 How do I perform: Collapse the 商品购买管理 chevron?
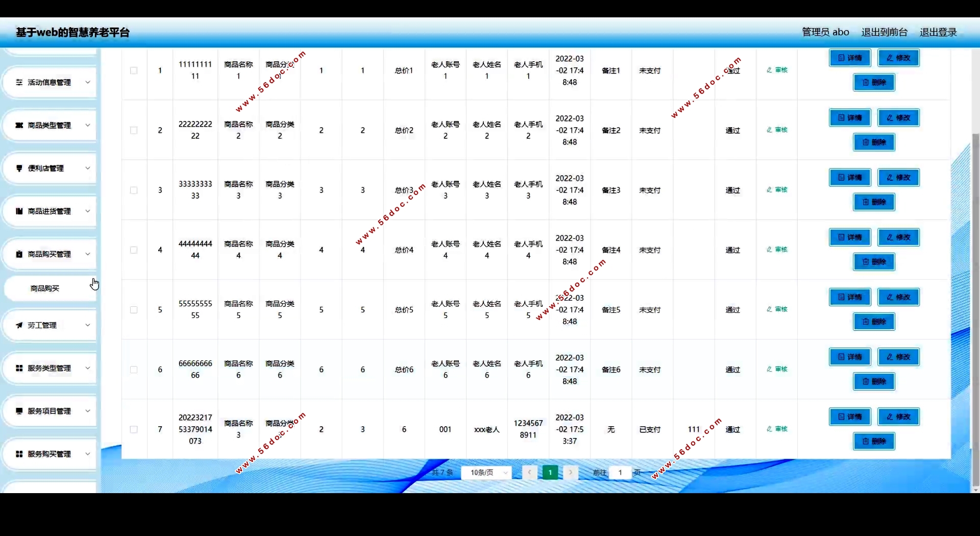87,254
